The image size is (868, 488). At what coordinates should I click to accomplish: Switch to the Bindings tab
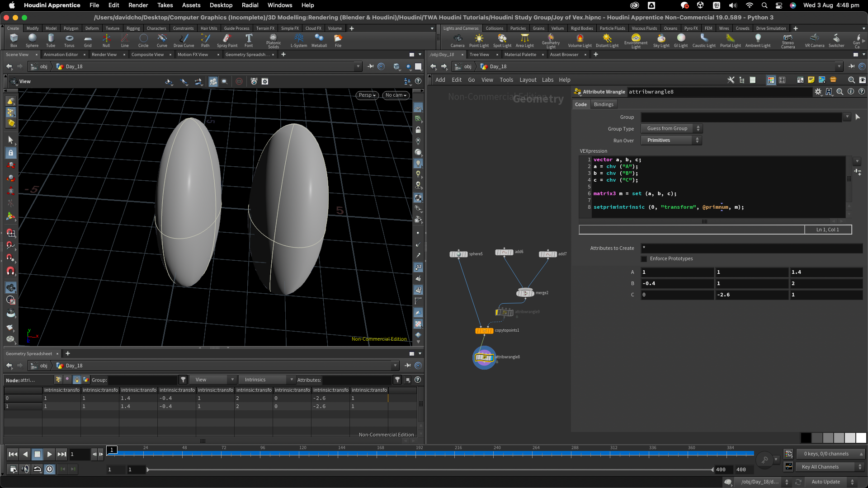[604, 104]
